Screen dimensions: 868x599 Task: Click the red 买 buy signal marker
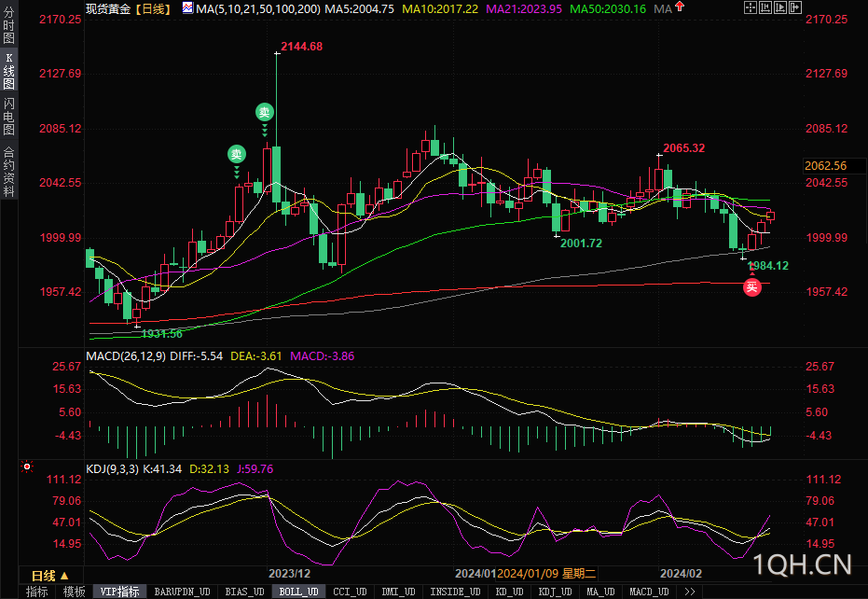[751, 287]
